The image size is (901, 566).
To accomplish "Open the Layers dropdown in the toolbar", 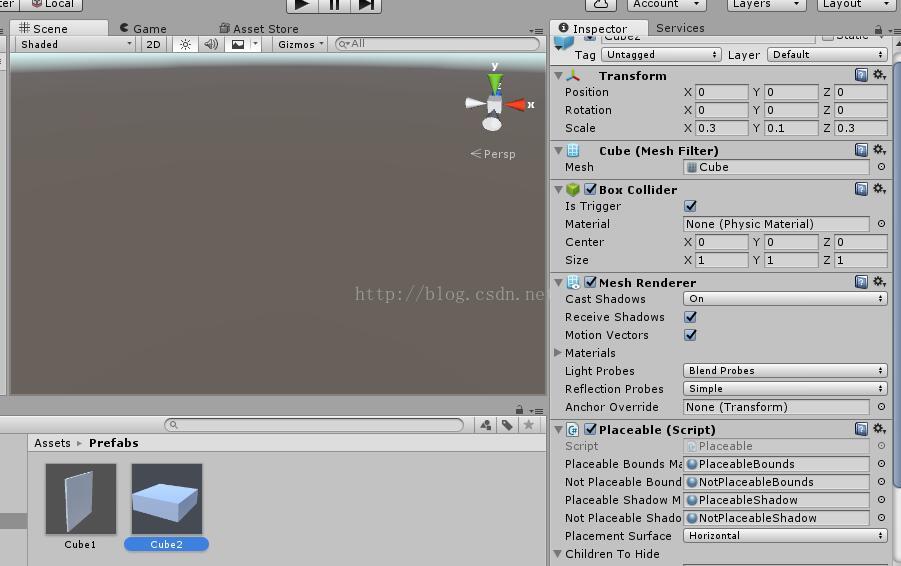I will [x=767, y=5].
